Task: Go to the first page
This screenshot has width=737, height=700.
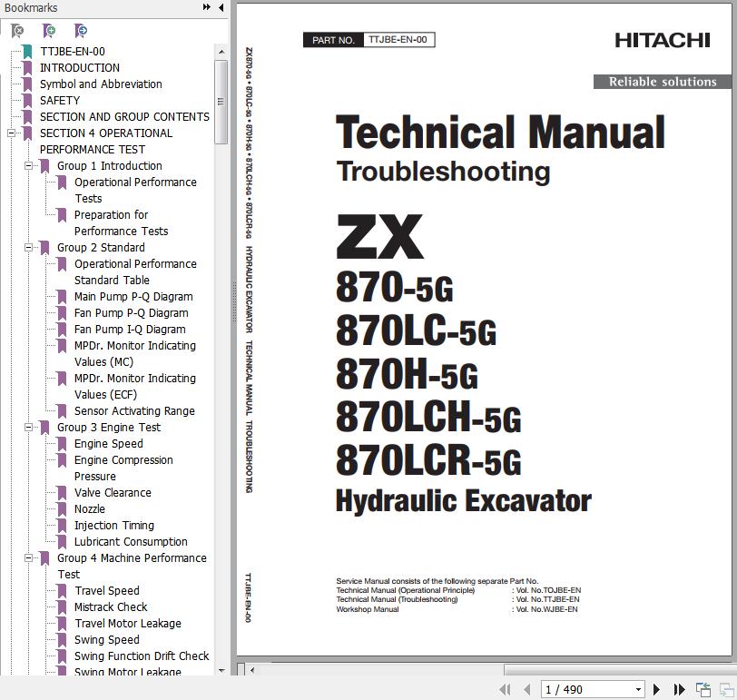Action: coord(506,690)
